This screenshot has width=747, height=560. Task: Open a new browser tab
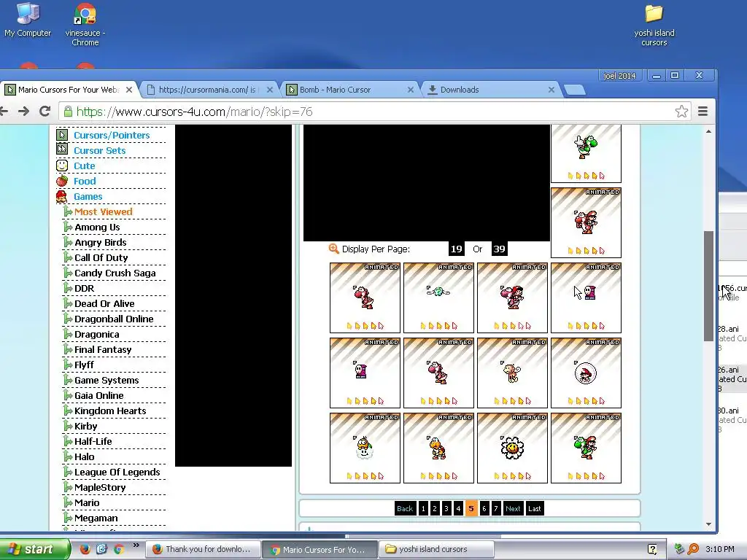tap(575, 90)
